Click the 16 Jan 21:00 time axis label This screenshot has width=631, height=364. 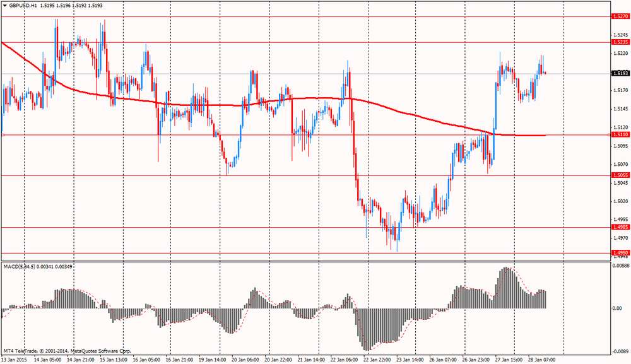[x=179, y=360]
